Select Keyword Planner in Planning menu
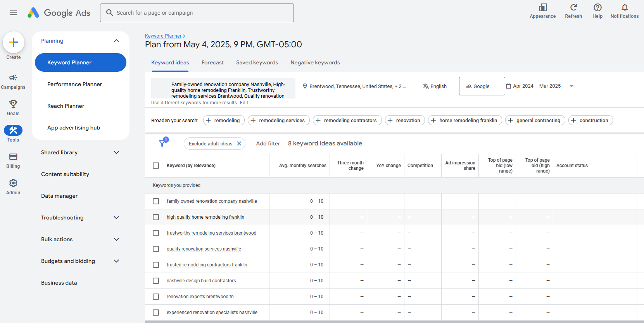Image resolution: width=644 pixels, height=323 pixels. pos(81,62)
